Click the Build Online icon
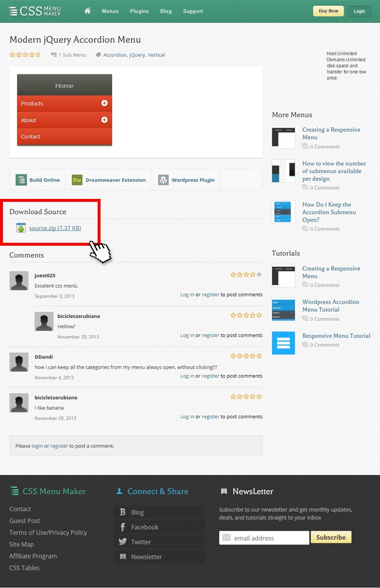Screen dimensions: 380x588 point(21,180)
